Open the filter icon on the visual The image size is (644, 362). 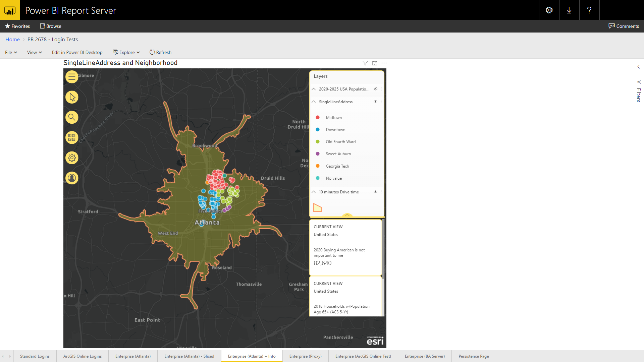pos(365,63)
